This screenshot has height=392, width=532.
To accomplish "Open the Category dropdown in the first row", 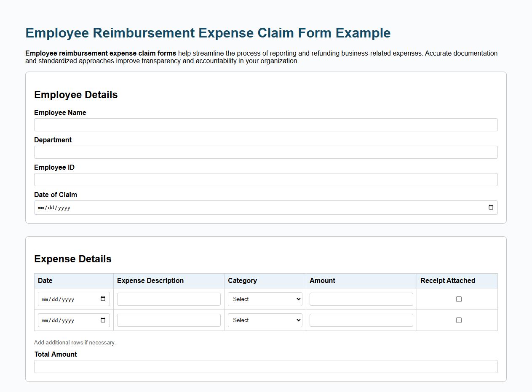I will 265,299.
